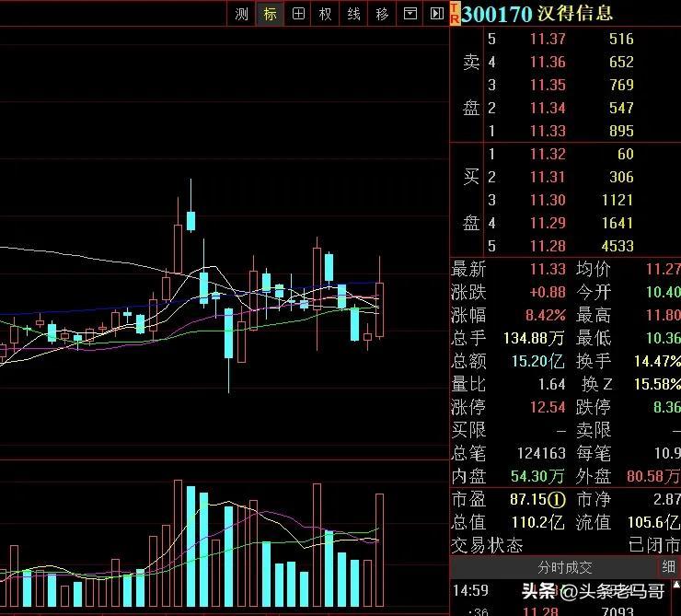Open stock title 300170 汉得信息
The width and height of the screenshot is (681, 616).
pyautogui.click(x=537, y=14)
